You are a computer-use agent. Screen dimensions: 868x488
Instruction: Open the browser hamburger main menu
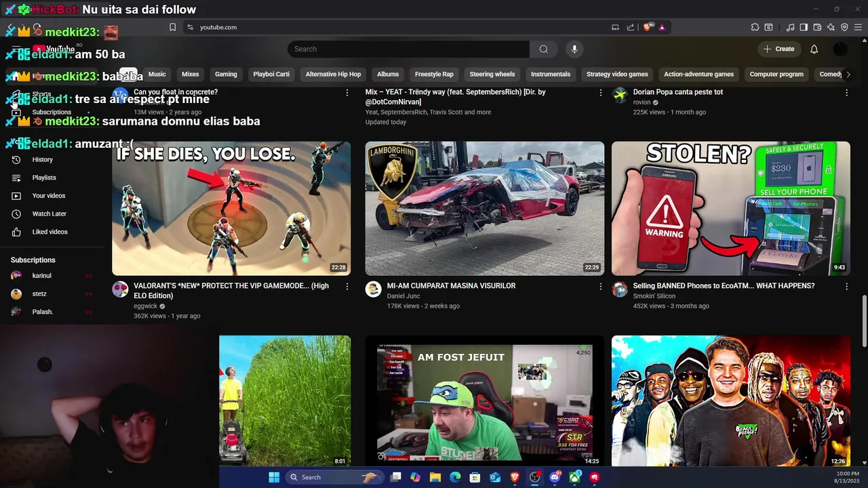pyautogui.click(x=858, y=27)
